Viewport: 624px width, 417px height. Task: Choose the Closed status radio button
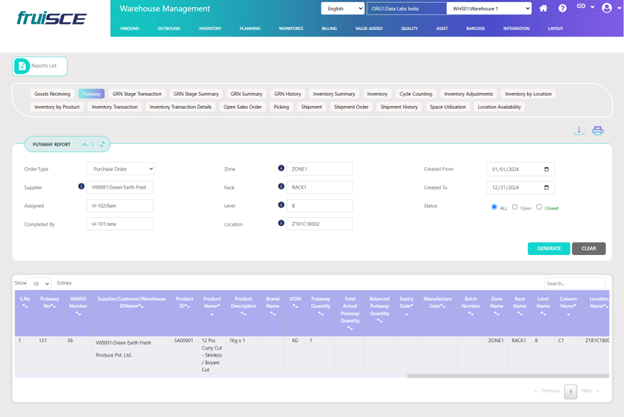[539, 207]
